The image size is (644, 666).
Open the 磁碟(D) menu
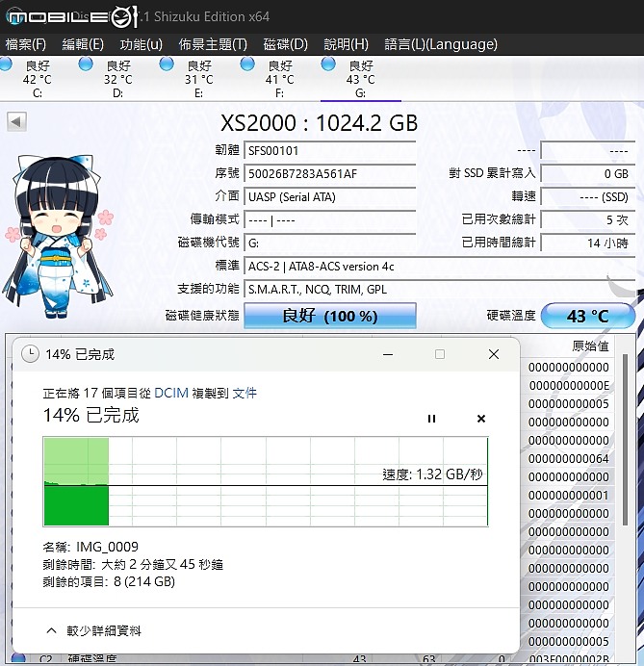pos(286,44)
